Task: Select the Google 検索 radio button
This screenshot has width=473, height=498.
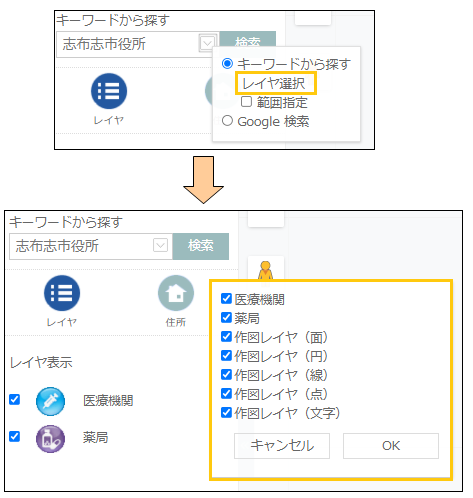Action: click(227, 120)
